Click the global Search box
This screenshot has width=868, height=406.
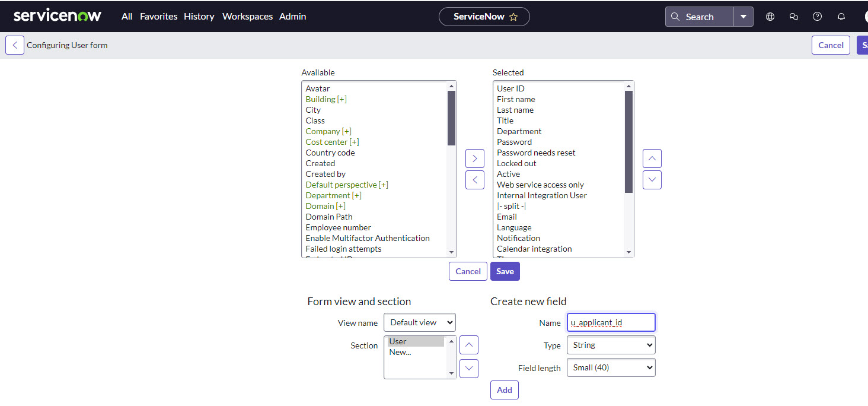pos(700,17)
